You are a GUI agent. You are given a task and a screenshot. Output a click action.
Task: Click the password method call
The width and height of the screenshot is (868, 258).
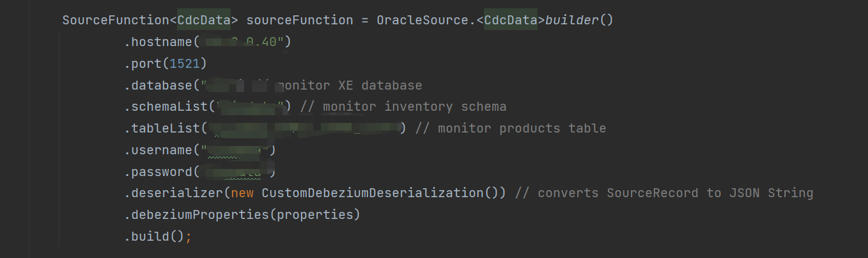(x=161, y=172)
